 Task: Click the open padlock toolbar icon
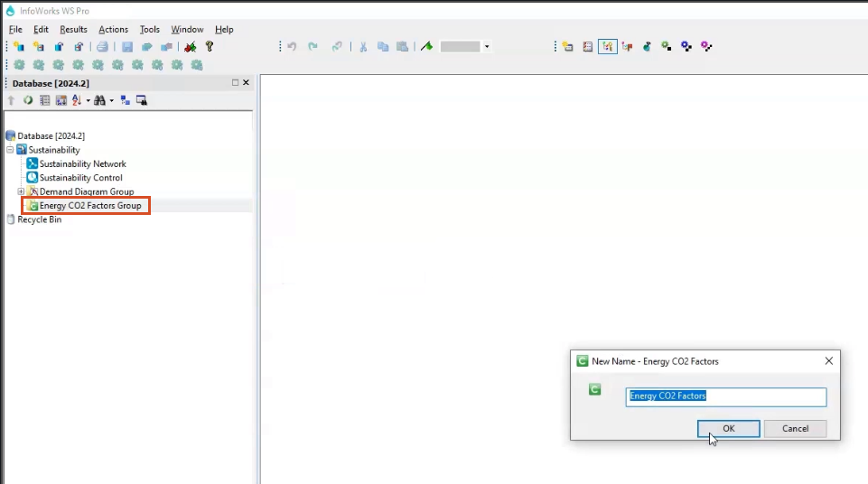[x=59, y=47]
